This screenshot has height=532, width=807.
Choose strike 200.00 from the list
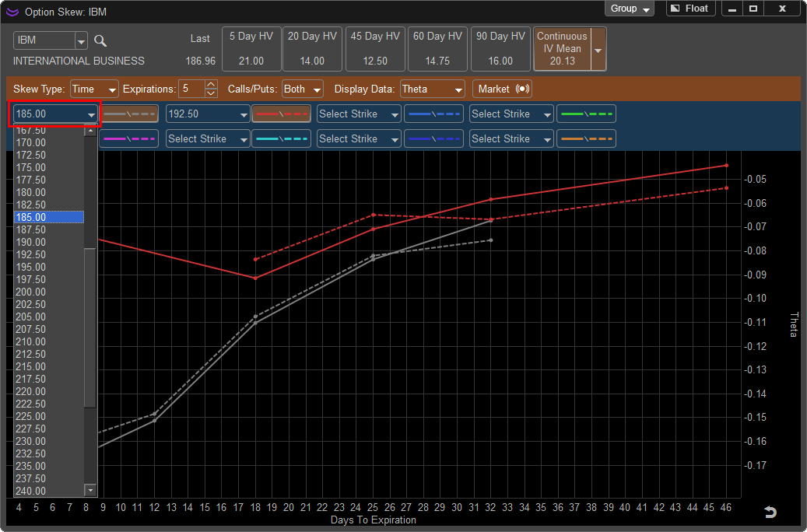[x=49, y=292]
